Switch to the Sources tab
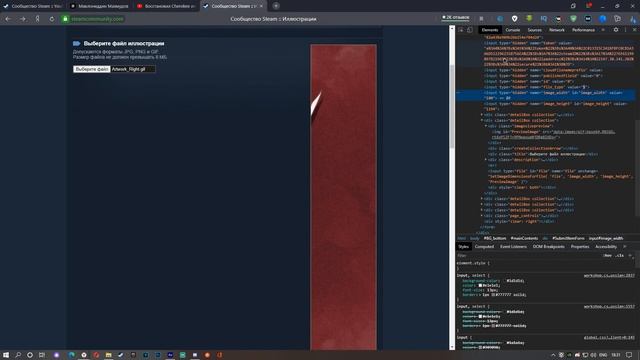This screenshot has width=640, height=360. point(534,30)
